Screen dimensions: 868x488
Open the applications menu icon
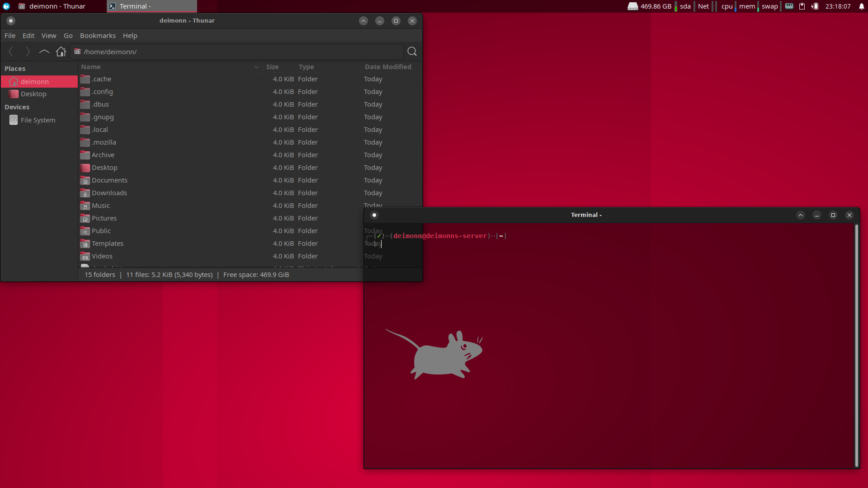pyautogui.click(x=6, y=6)
